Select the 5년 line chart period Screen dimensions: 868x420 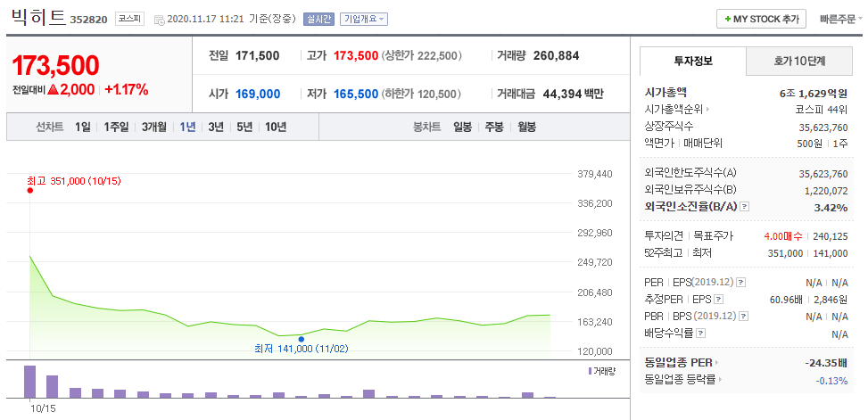[244, 127]
